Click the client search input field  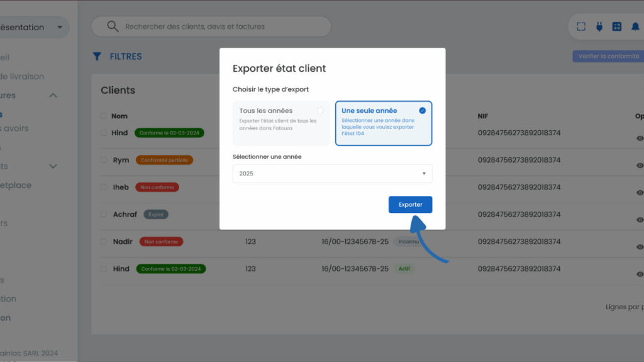click(220, 26)
